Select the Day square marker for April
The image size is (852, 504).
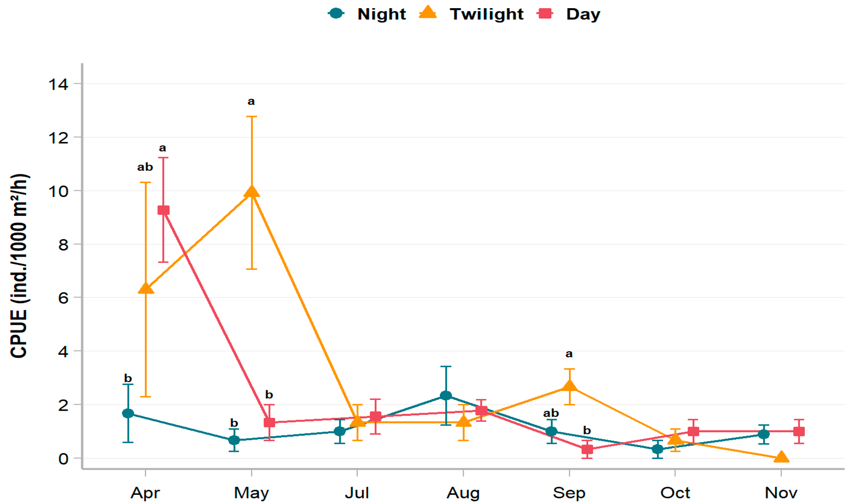click(x=163, y=210)
